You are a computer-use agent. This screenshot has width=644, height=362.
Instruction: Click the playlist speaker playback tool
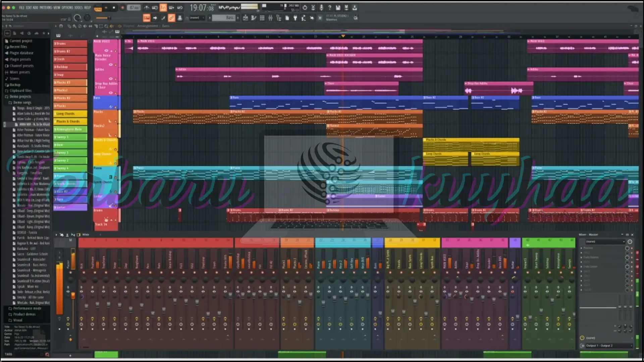(x=111, y=26)
